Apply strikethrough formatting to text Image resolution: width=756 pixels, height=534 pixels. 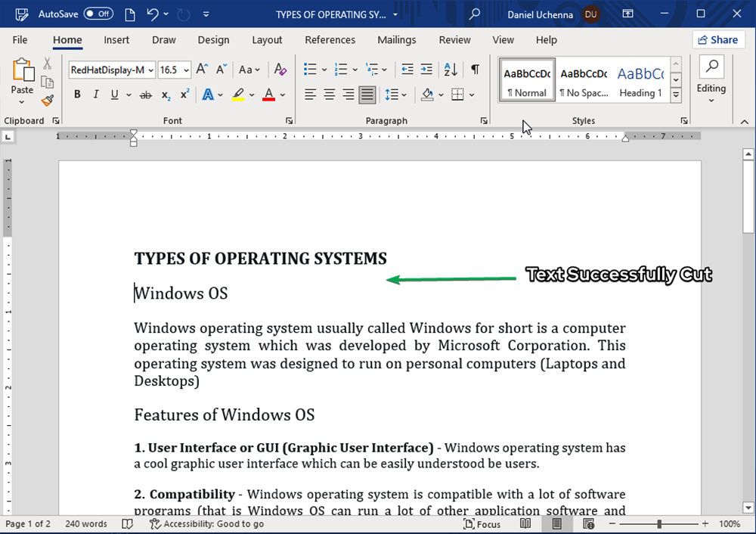pyautogui.click(x=146, y=95)
